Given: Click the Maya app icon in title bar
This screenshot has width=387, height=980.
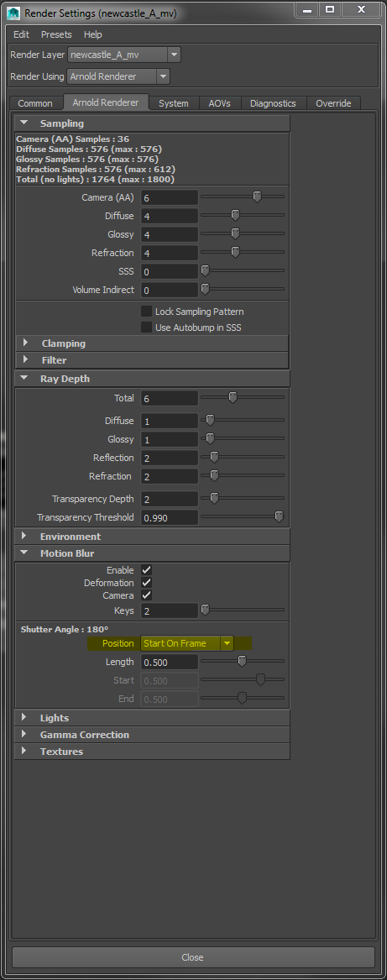Looking at the screenshot, I should point(14,12).
